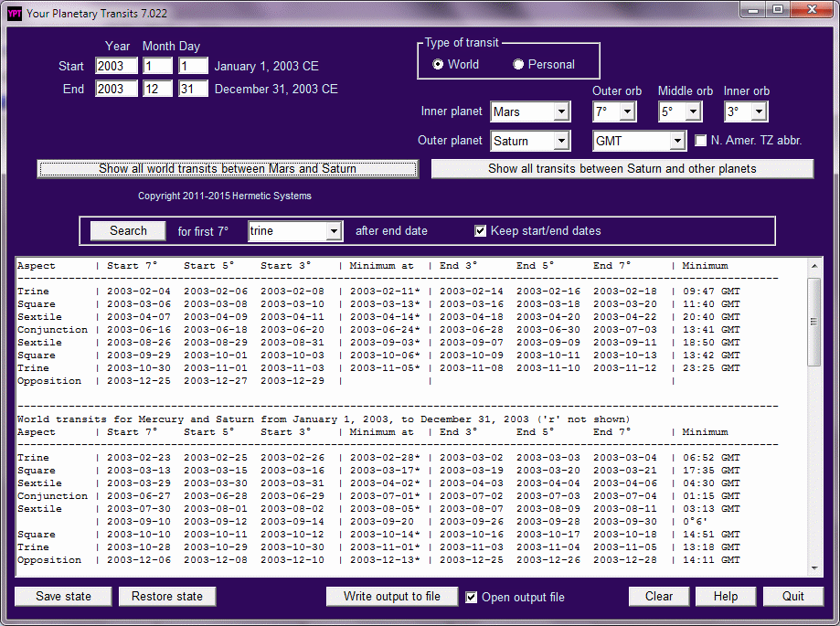Click the End day field showing 31

(x=193, y=89)
